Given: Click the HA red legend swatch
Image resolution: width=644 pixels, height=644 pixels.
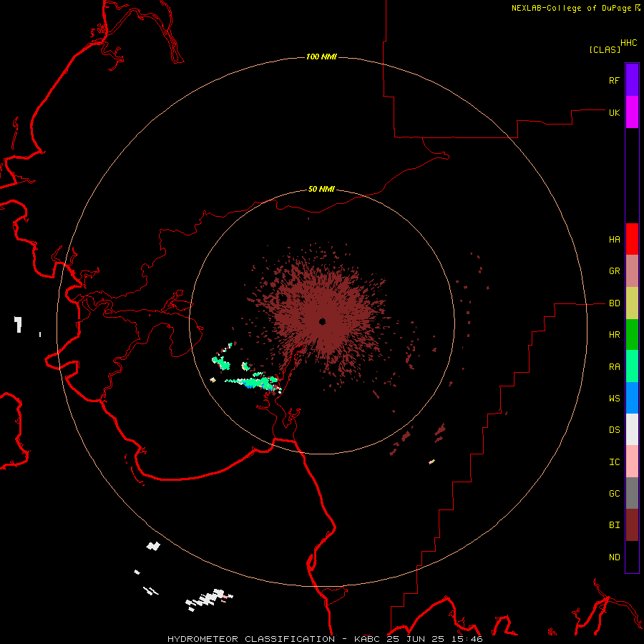Looking at the screenshot, I should (x=632, y=239).
